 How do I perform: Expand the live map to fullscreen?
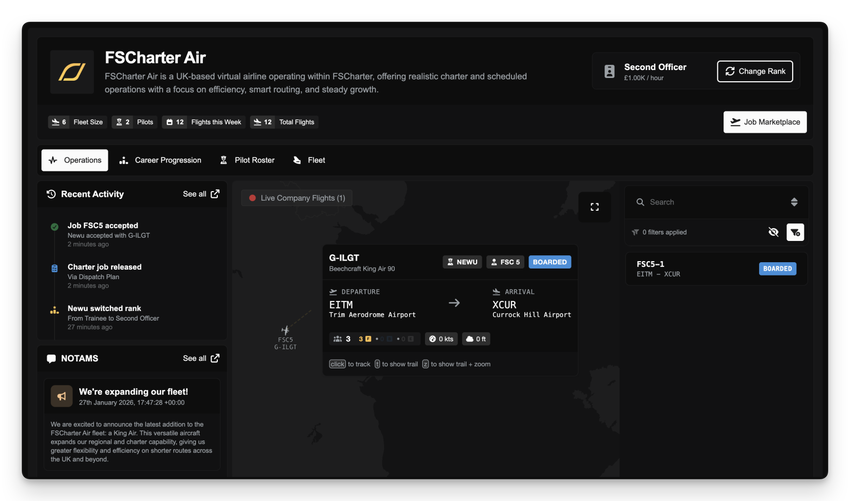594,207
